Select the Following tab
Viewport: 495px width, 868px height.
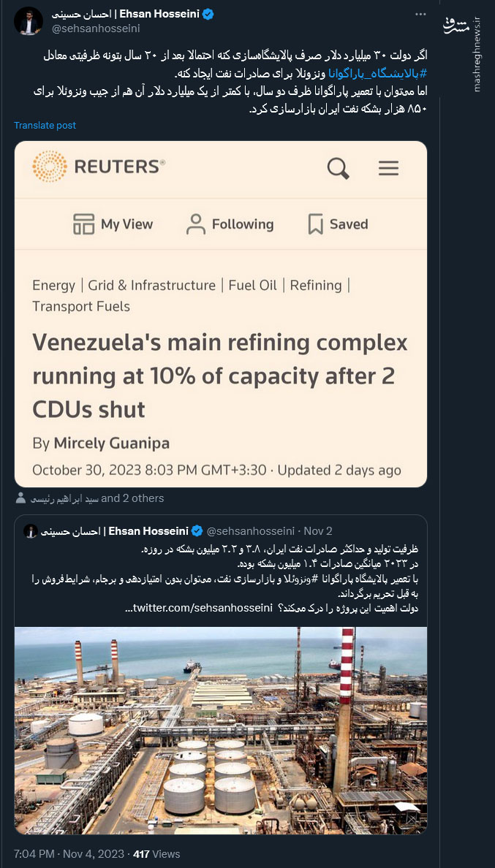[230, 224]
